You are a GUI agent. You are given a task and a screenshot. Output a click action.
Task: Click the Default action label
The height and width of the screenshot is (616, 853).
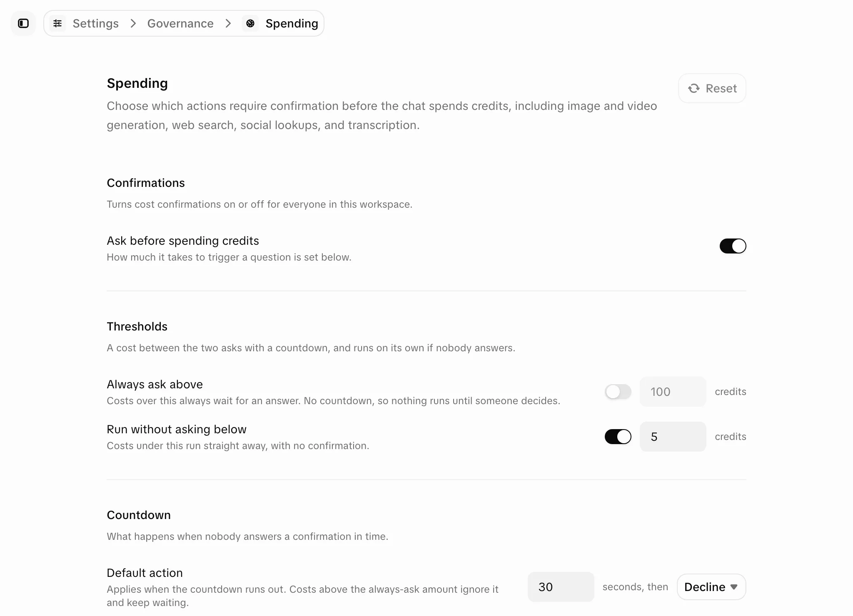point(145,573)
